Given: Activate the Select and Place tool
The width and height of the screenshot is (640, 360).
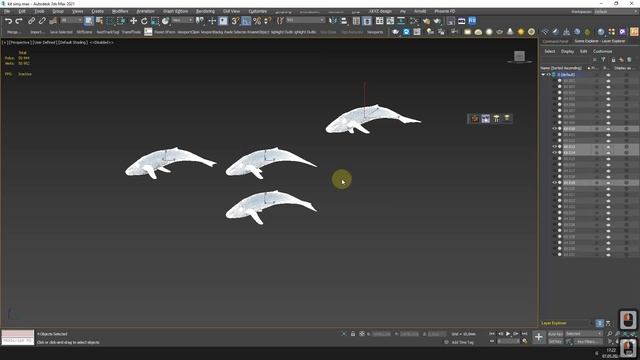Looking at the screenshot, I should [x=165, y=21].
